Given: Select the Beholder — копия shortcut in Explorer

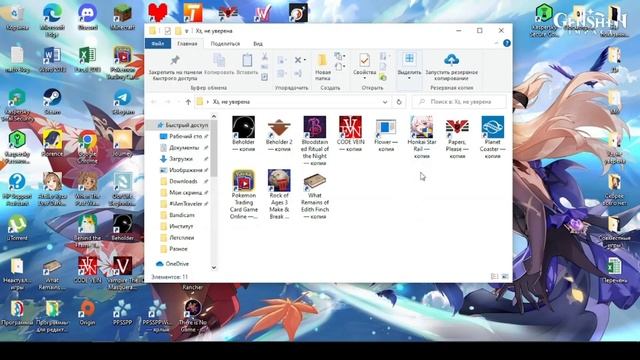Looking at the screenshot, I should (244, 134).
